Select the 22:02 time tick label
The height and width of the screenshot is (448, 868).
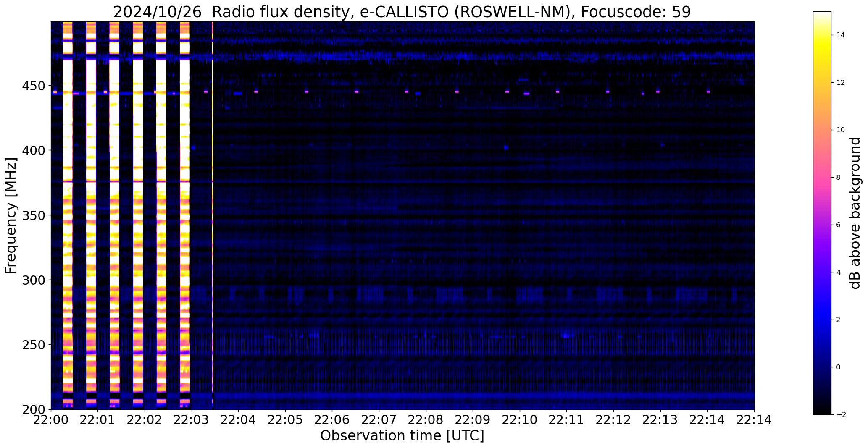tap(145, 420)
